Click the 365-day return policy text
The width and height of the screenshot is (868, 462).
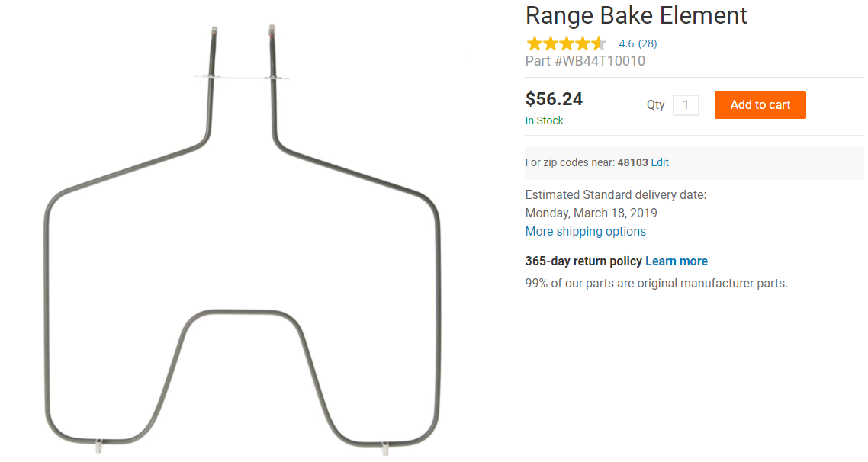[583, 261]
